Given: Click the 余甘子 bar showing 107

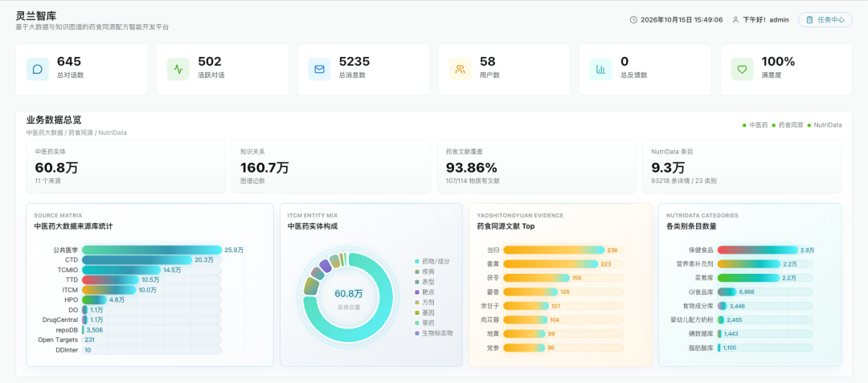Looking at the screenshot, I should coord(526,306).
